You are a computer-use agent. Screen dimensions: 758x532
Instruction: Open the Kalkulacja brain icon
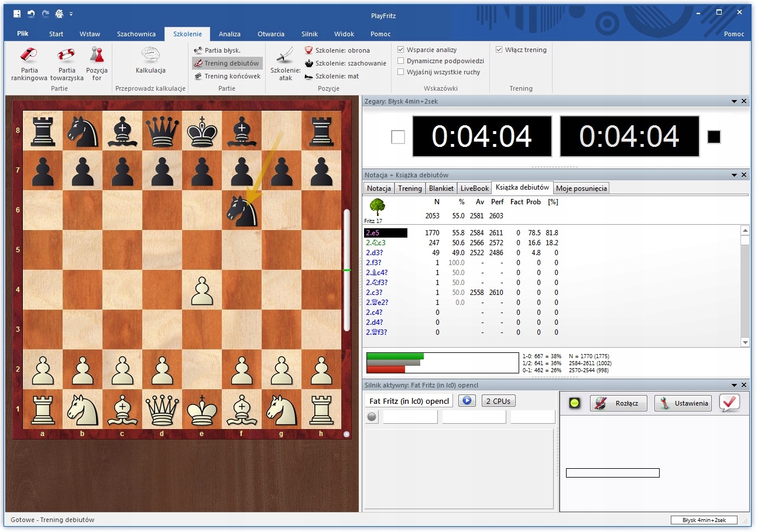coord(150,55)
